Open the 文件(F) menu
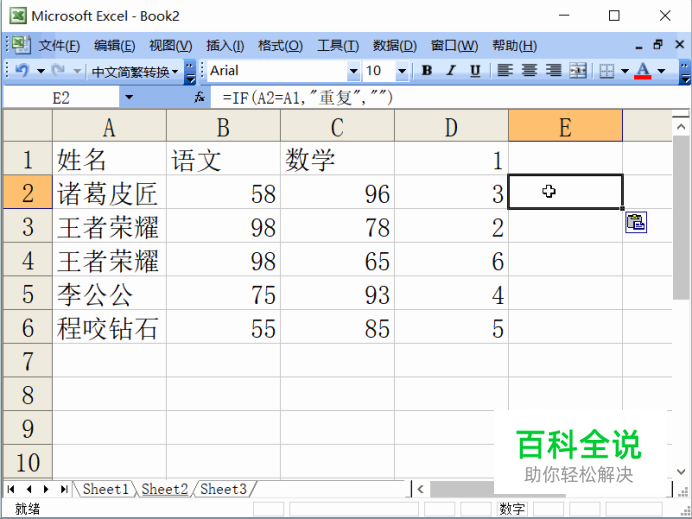 click(59, 45)
